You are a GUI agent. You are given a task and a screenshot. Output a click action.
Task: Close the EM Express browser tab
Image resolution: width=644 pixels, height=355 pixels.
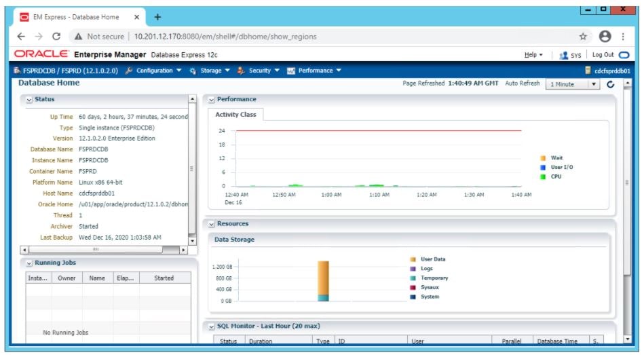click(137, 17)
